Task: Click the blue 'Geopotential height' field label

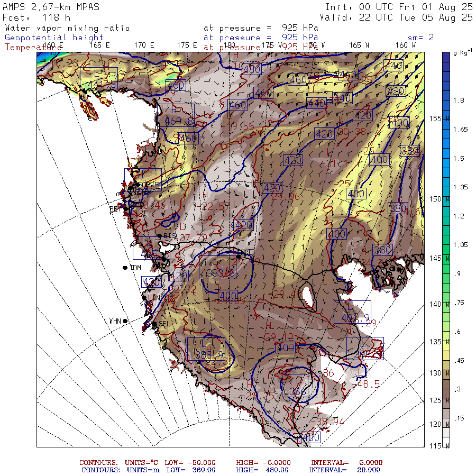Action: pyautogui.click(x=54, y=38)
